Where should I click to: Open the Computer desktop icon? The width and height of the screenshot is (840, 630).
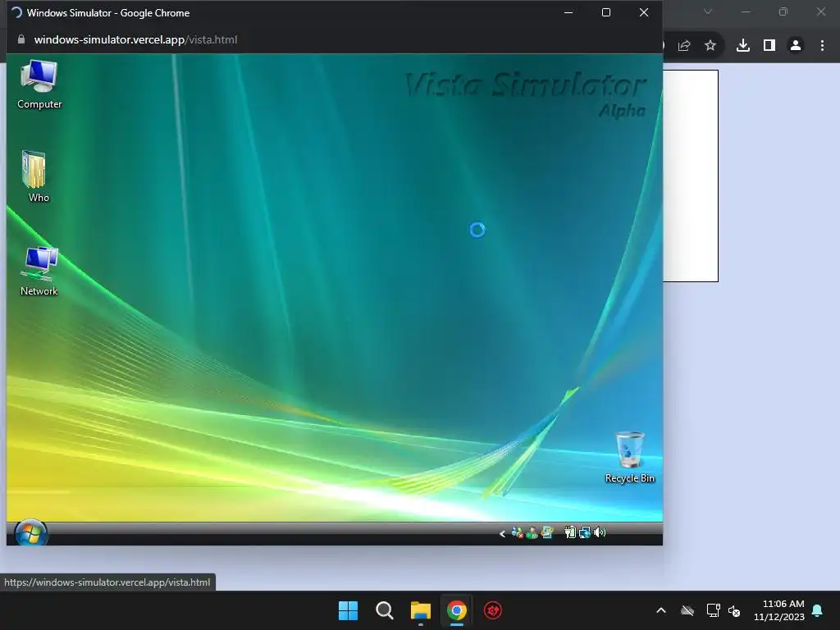click(39, 84)
